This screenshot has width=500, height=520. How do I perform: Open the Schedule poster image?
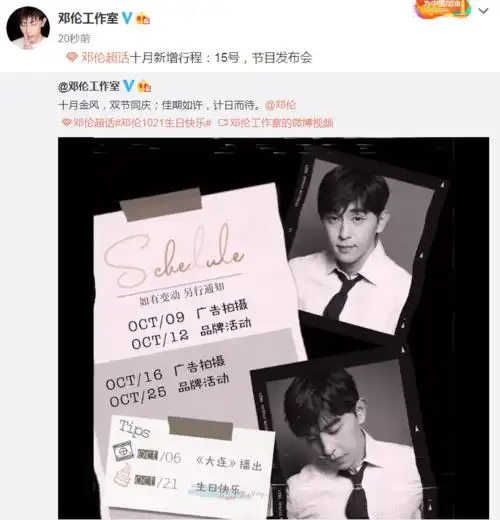coord(273,328)
